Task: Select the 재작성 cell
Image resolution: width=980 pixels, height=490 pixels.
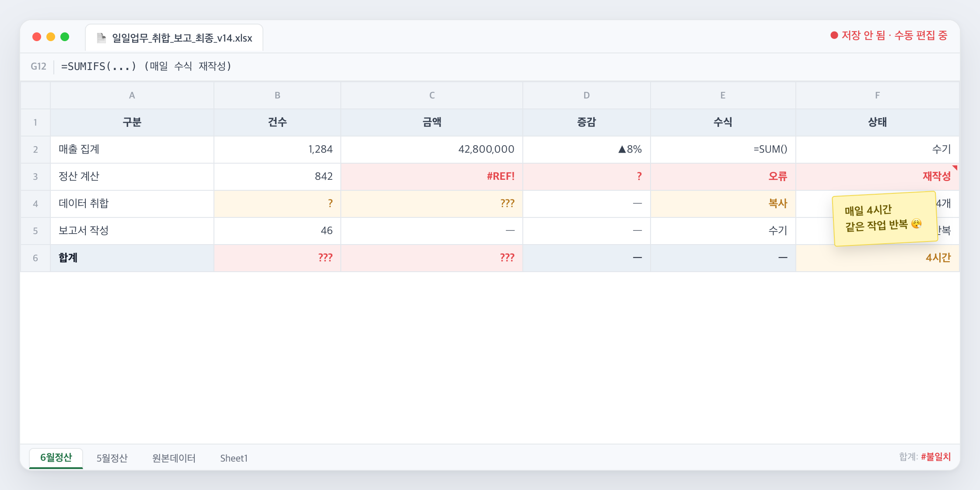Action: pyautogui.click(x=877, y=177)
